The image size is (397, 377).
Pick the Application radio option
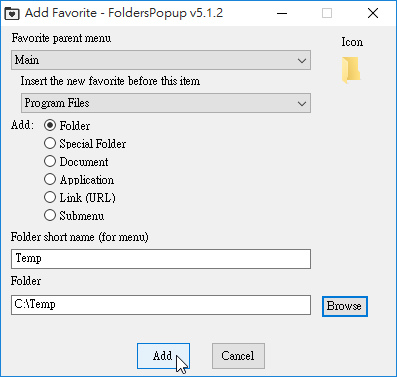click(50, 179)
